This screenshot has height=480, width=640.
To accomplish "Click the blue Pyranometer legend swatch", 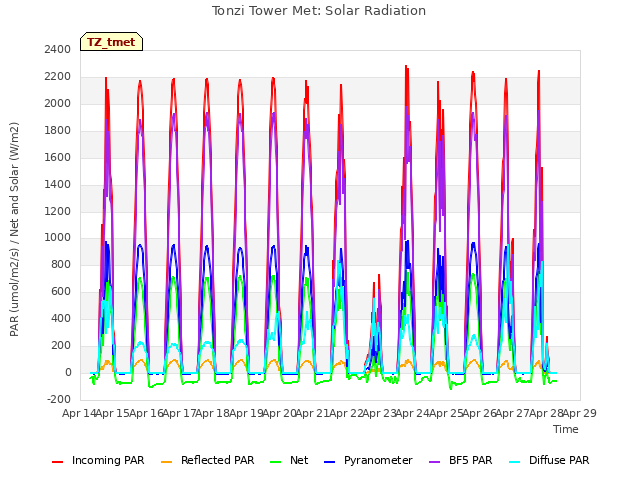I will pyautogui.click(x=329, y=462).
